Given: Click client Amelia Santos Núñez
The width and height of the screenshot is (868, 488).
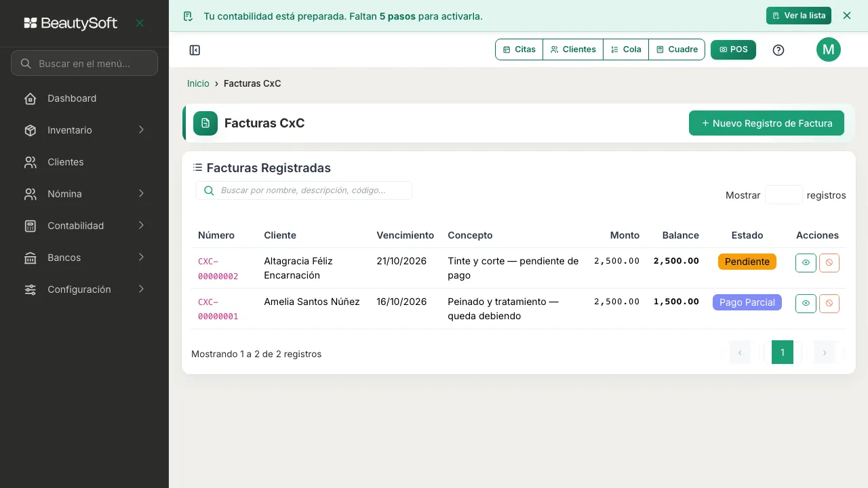Looking at the screenshot, I should click(312, 302).
